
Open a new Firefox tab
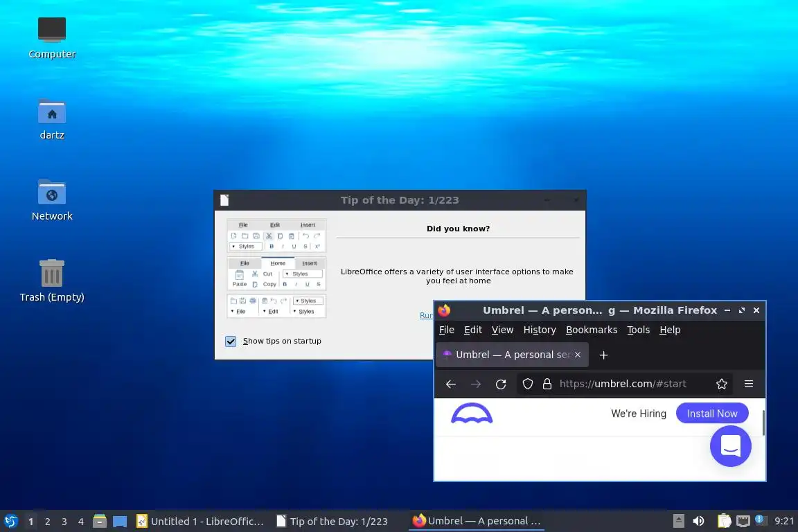pos(603,355)
